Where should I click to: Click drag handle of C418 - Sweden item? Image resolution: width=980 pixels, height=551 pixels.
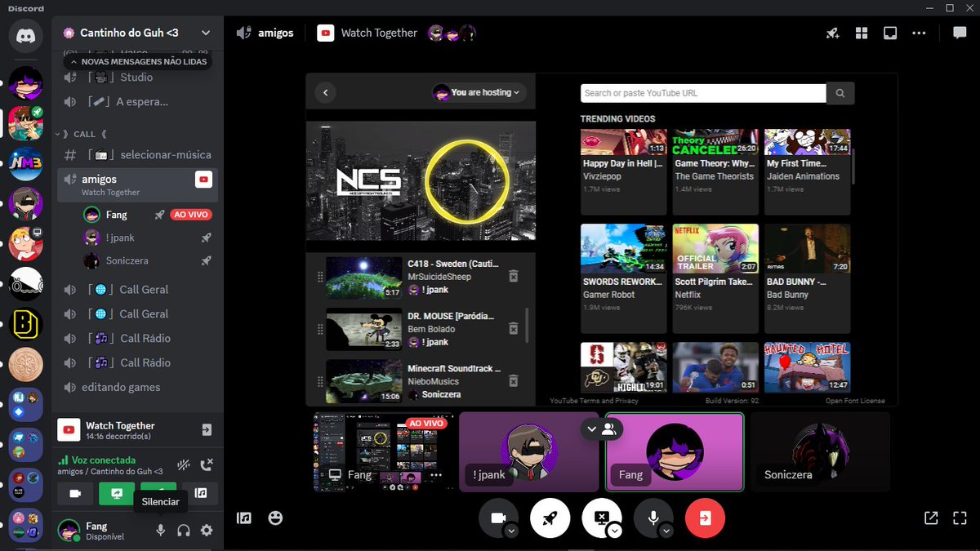coord(319,278)
